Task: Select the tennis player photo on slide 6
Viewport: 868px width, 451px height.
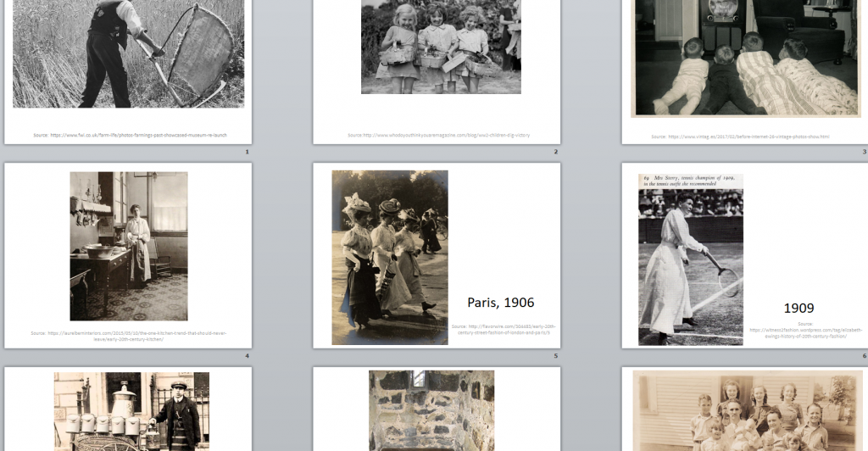Action: click(x=690, y=259)
